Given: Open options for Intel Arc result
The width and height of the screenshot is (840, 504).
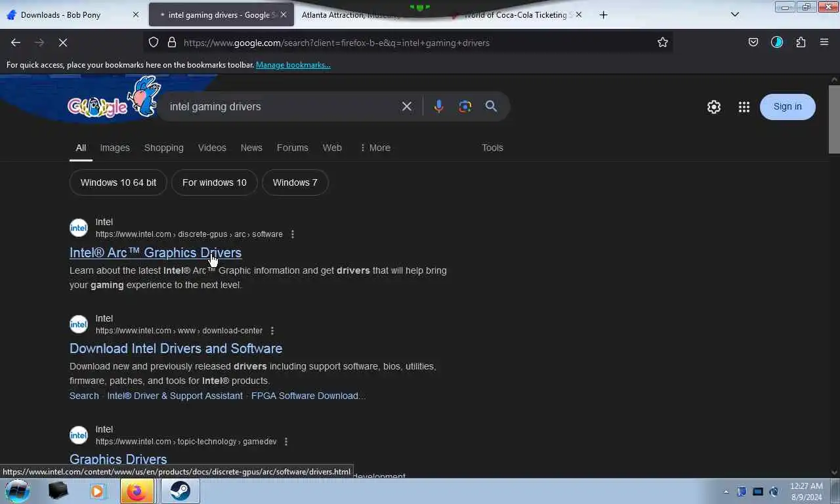Looking at the screenshot, I should click(x=293, y=234).
